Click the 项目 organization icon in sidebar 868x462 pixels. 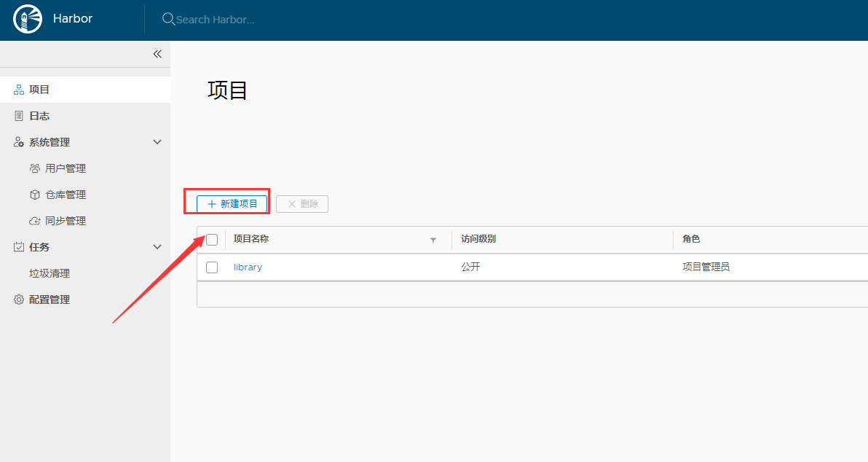(x=19, y=90)
